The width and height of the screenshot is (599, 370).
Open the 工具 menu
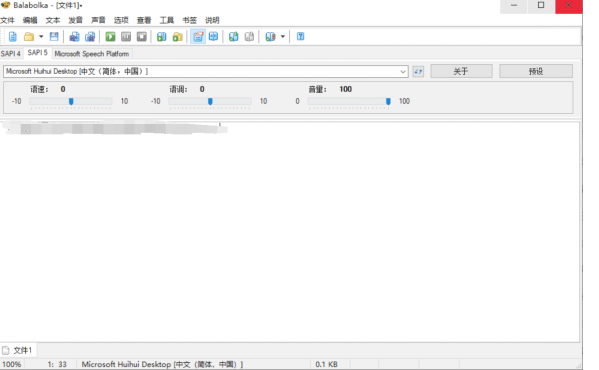click(167, 20)
